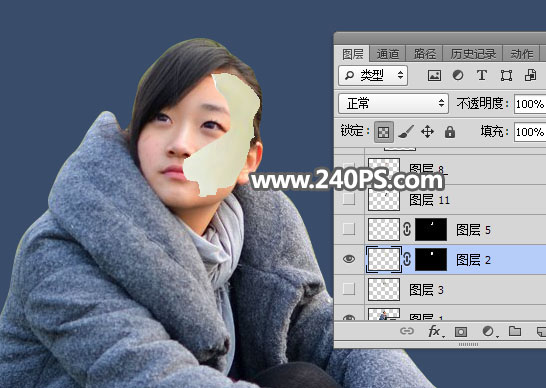The height and width of the screenshot is (388, 546).
Task: Toggle lock all padlock icon
Action: coord(450,132)
